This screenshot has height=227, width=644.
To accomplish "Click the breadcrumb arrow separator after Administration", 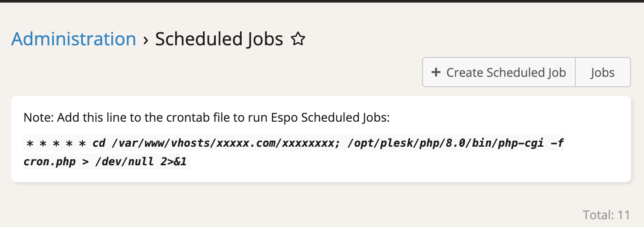I will click(146, 40).
